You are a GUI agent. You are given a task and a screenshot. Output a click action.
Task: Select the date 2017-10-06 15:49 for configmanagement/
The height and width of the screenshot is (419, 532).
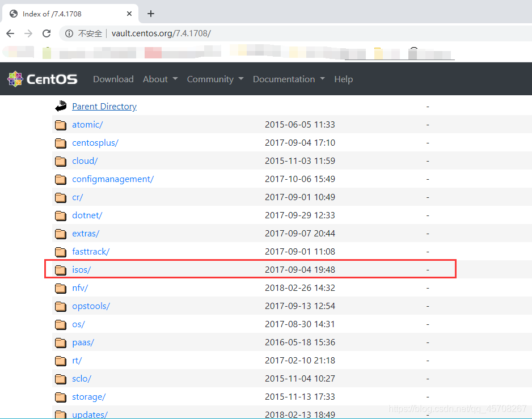pyautogui.click(x=300, y=179)
